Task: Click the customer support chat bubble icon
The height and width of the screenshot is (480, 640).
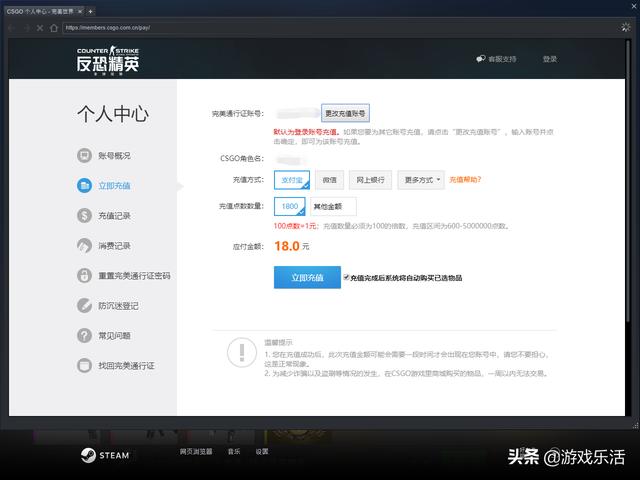Action: [480, 59]
